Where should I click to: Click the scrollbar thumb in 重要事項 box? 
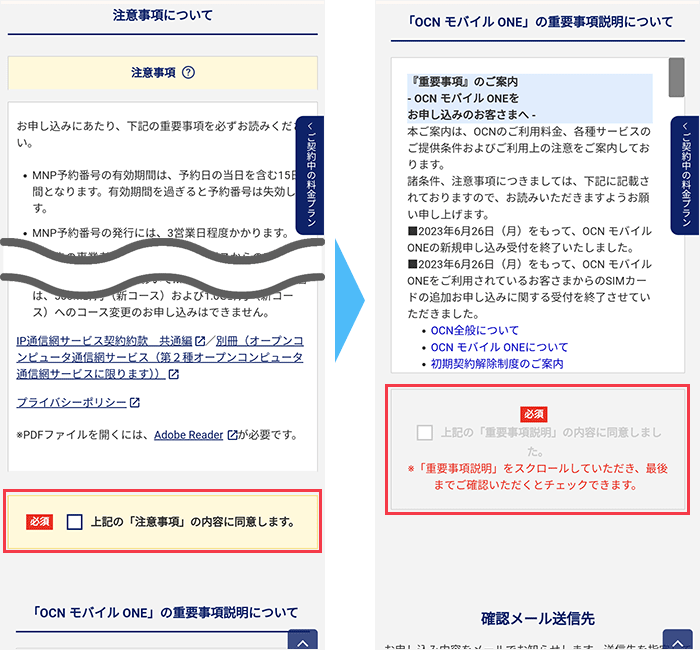pyautogui.click(x=676, y=77)
